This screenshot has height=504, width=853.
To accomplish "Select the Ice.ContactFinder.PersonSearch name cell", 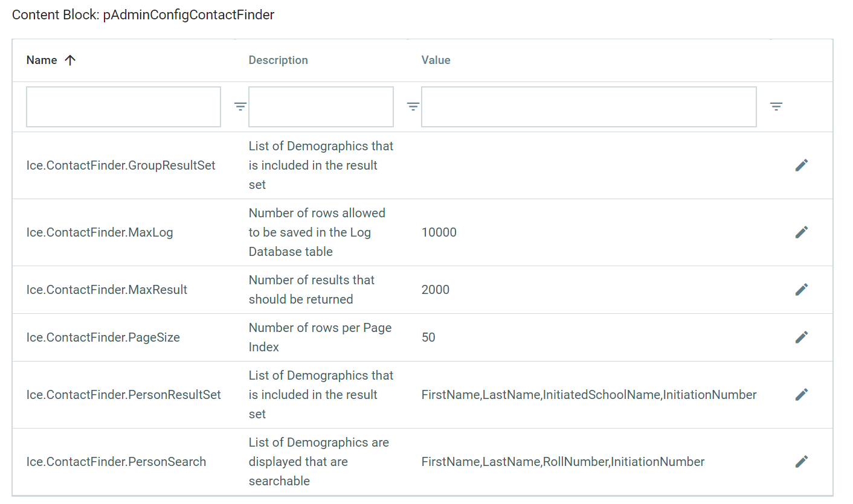I will [116, 462].
